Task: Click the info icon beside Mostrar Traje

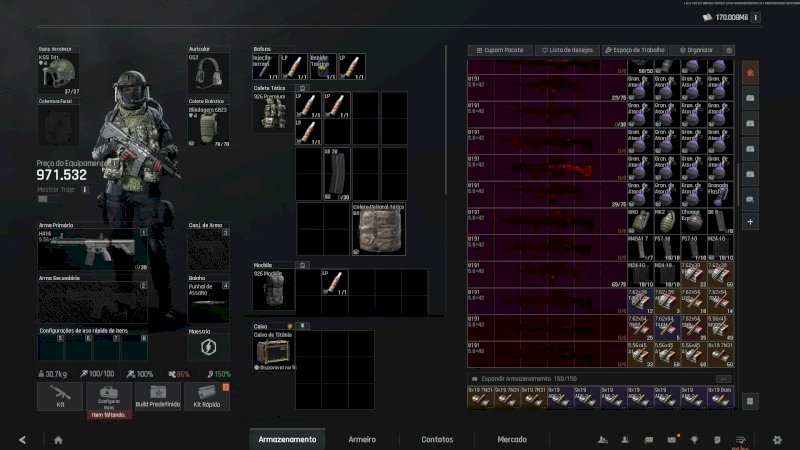Action: click(85, 189)
